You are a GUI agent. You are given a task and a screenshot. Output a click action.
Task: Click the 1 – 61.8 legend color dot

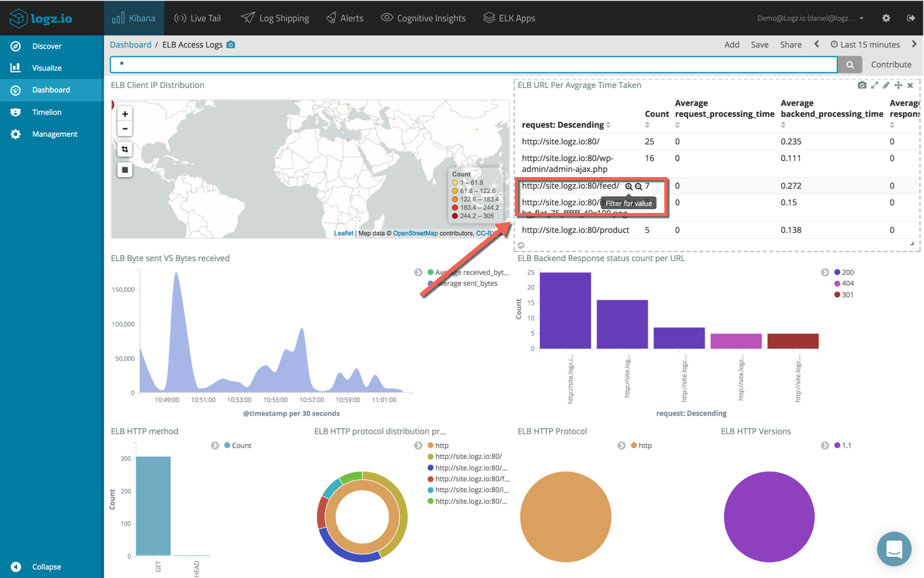(455, 183)
